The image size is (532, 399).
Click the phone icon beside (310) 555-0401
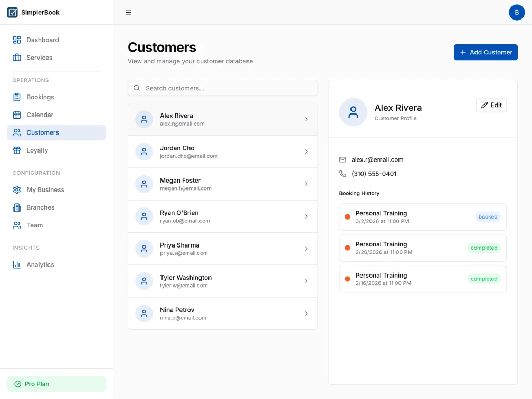coord(343,174)
